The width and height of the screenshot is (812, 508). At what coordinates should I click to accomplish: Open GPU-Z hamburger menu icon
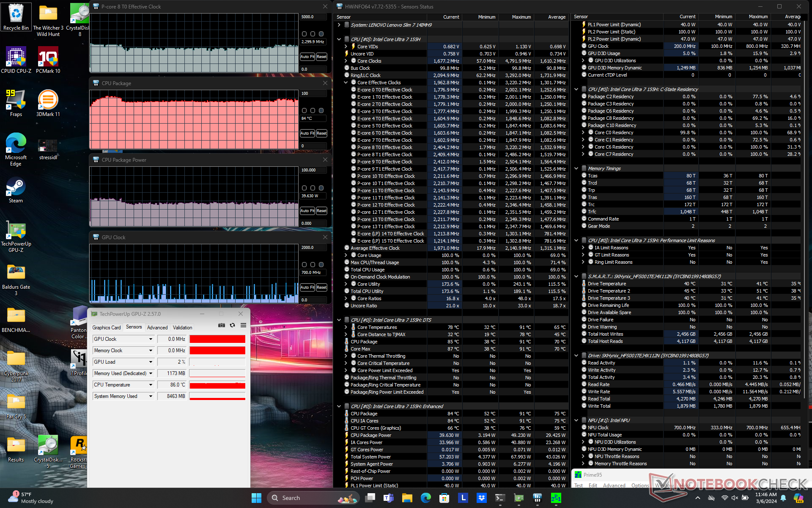tap(243, 325)
